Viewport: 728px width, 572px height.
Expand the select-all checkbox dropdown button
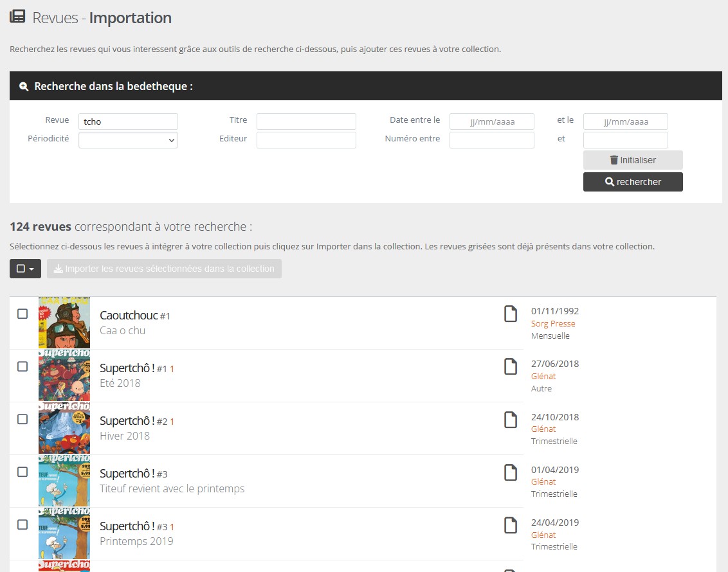pos(26,269)
